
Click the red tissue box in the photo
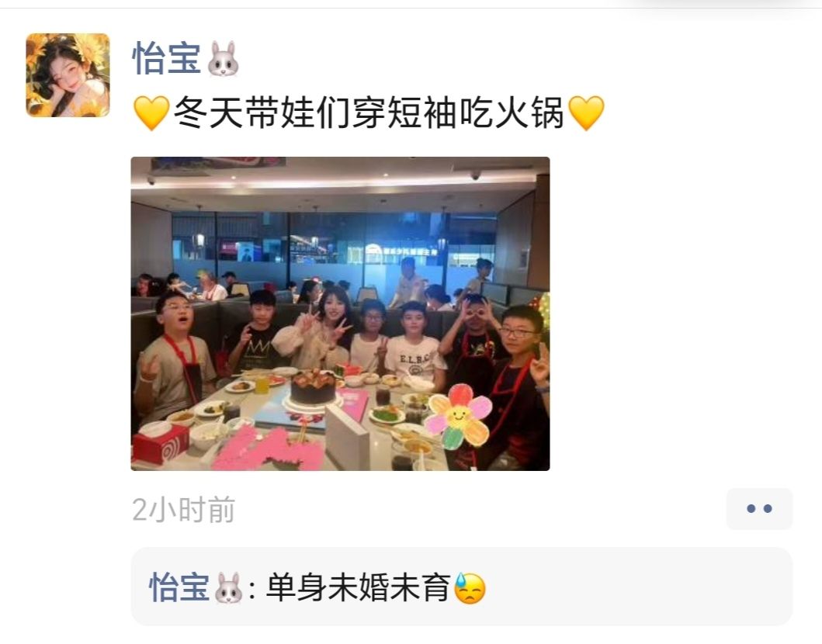click(x=161, y=443)
